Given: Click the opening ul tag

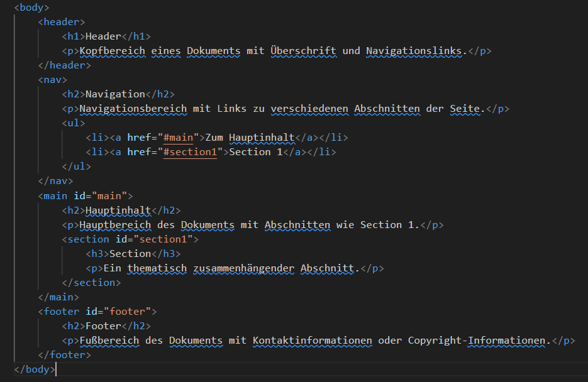Looking at the screenshot, I should pos(74,123).
